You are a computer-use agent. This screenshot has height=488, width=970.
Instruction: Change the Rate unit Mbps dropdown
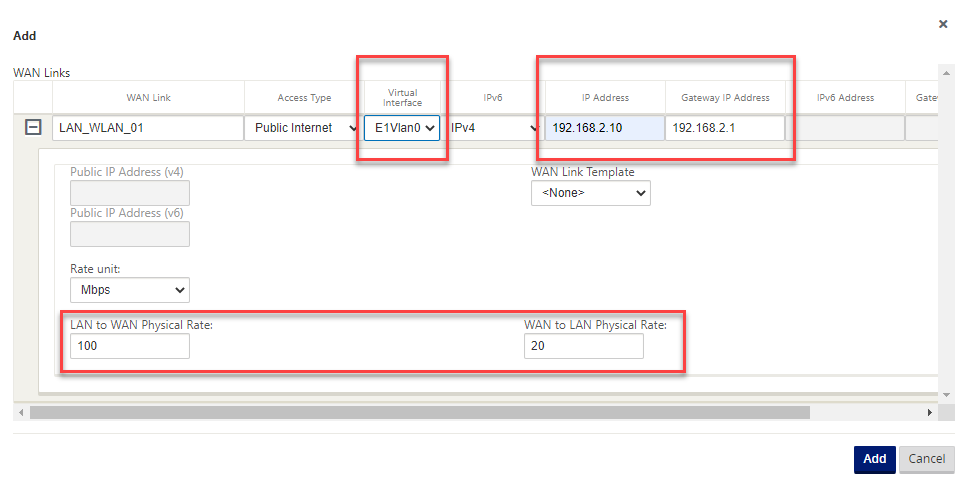[x=129, y=290]
